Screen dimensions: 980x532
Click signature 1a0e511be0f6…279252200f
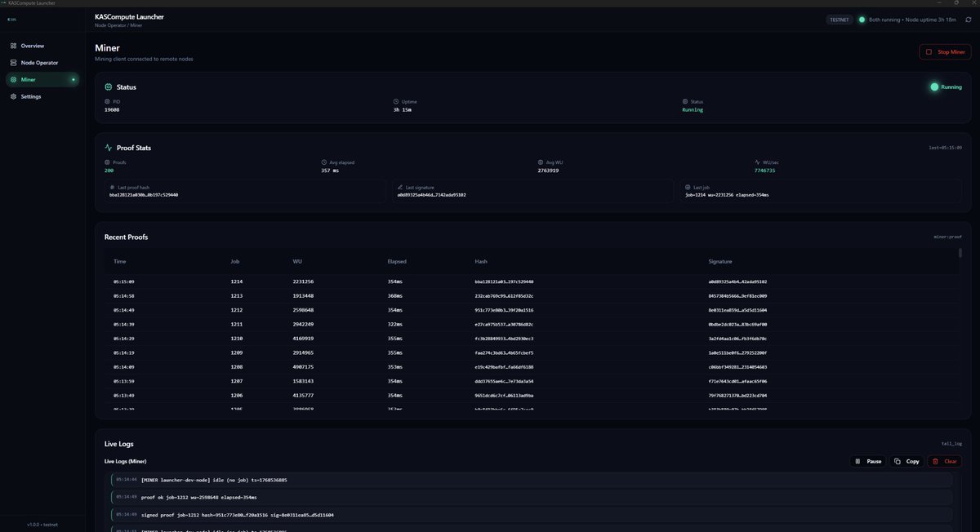coord(737,352)
